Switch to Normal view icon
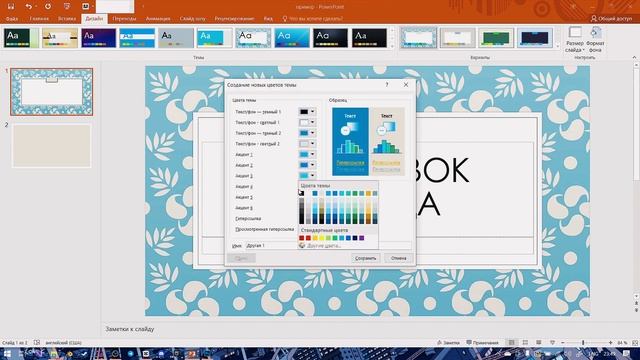The height and width of the screenshot is (360, 640). pyautogui.click(x=511, y=342)
